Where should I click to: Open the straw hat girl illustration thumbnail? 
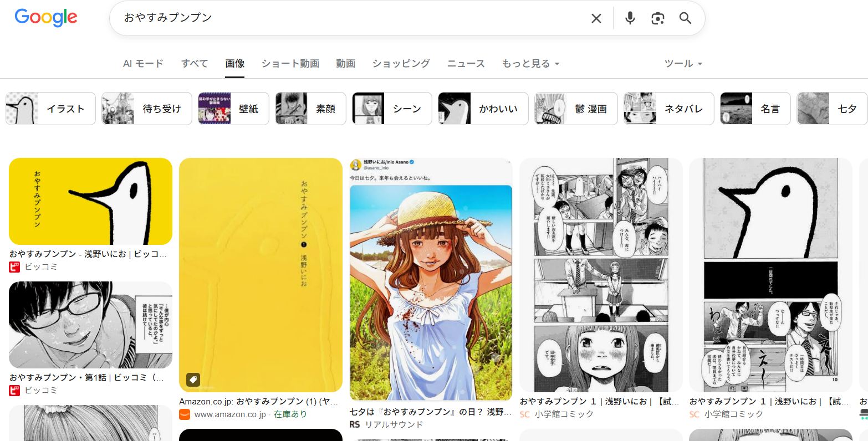431,279
